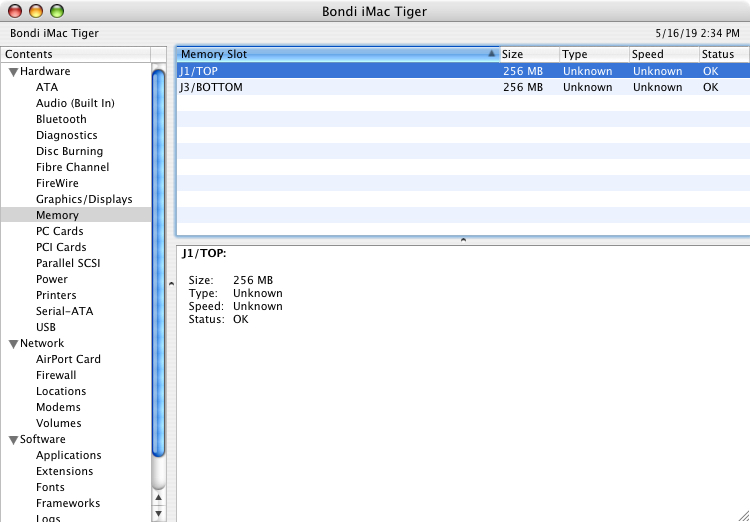
Task: Click the green zoom window button
Action: [57, 11]
